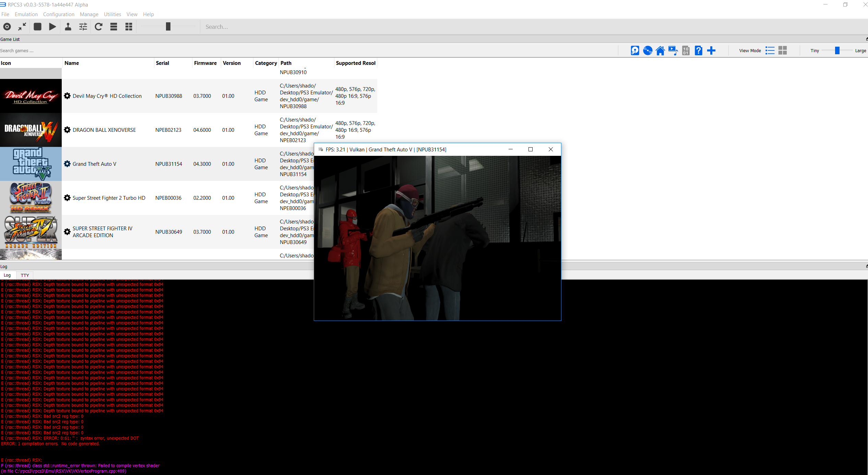Open the Configuration menu
The image size is (868, 475).
59,14
